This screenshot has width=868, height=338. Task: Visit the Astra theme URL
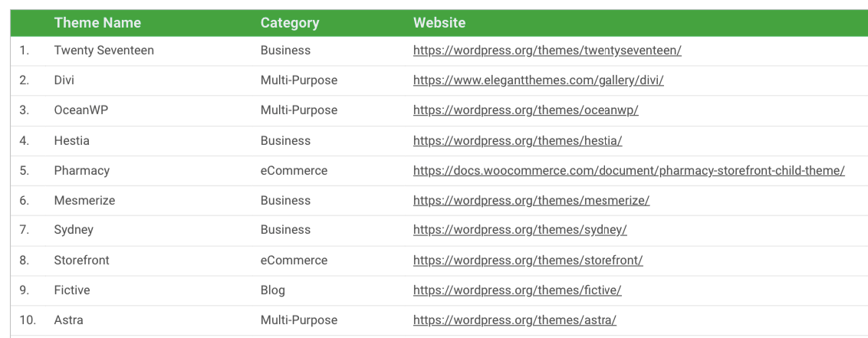pos(515,320)
